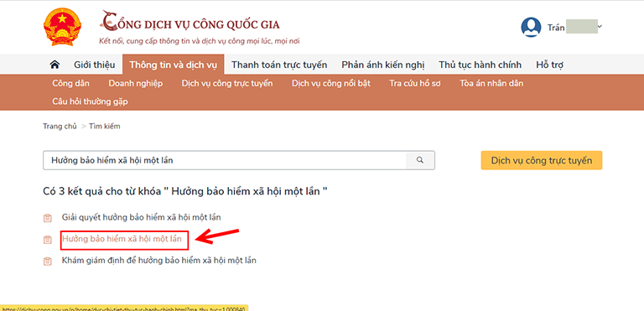
Task: Focus the search keyword input field
Action: pos(224,160)
